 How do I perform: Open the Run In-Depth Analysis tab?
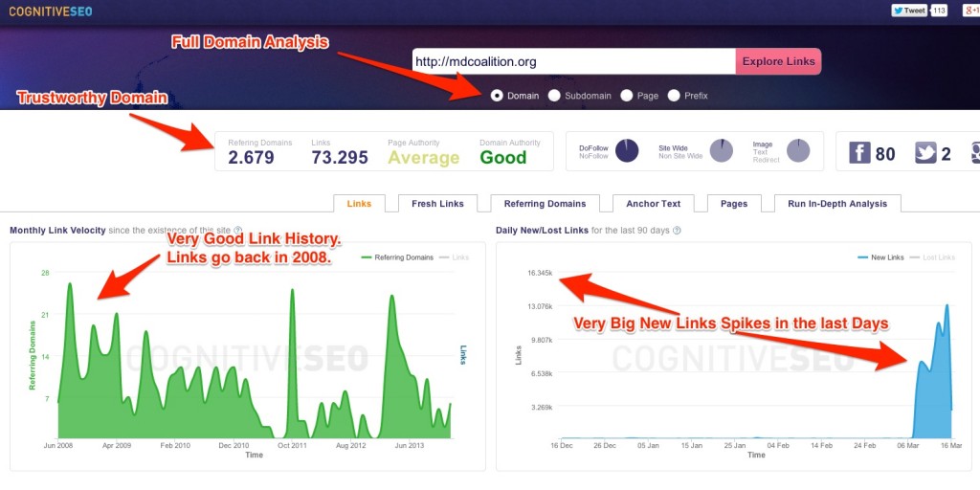tap(837, 204)
